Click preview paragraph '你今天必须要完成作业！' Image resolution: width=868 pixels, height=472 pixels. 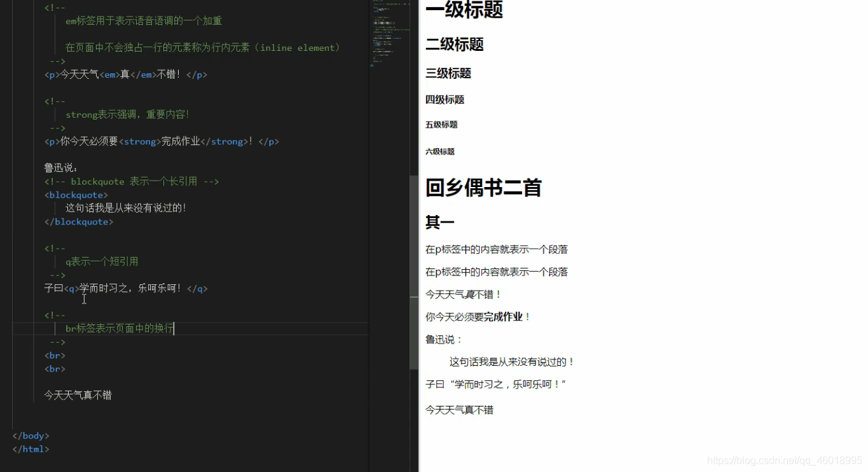(478, 317)
